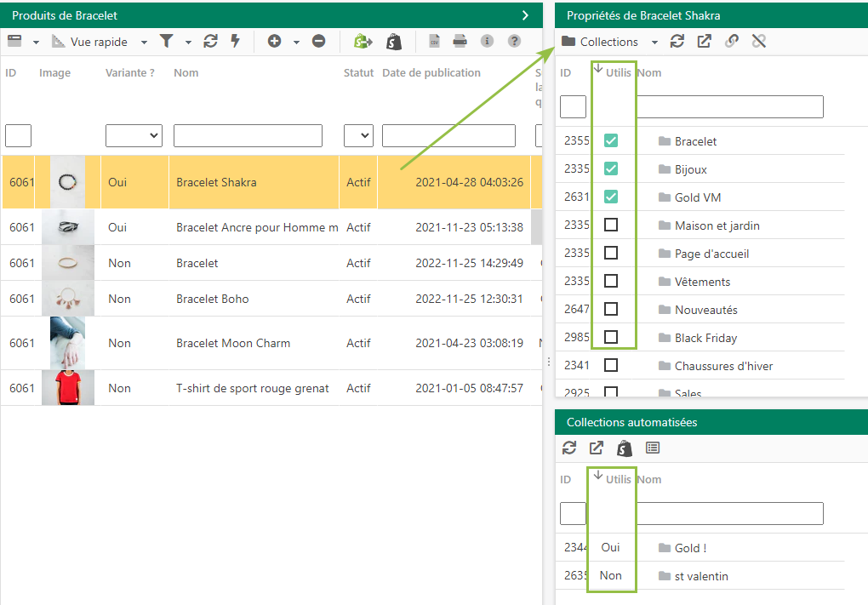
Task: Click the red T-shirt product thumbnail
Action: [x=68, y=388]
